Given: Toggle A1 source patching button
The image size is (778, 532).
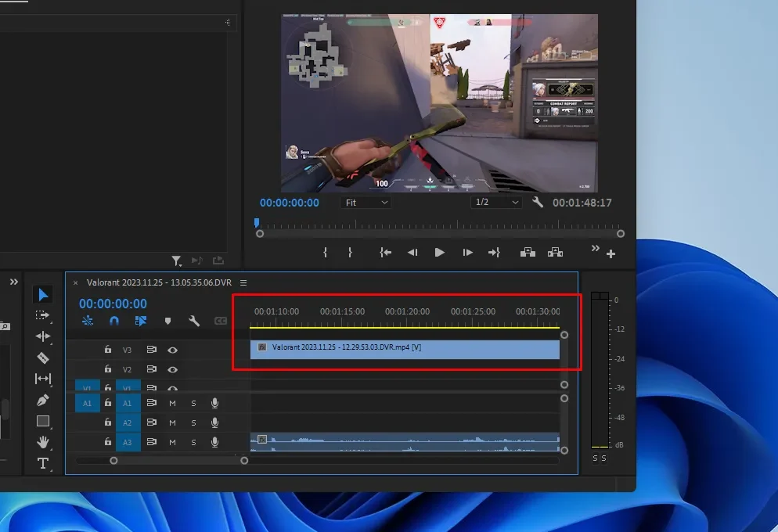Looking at the screenshot, I should (88, 403).
